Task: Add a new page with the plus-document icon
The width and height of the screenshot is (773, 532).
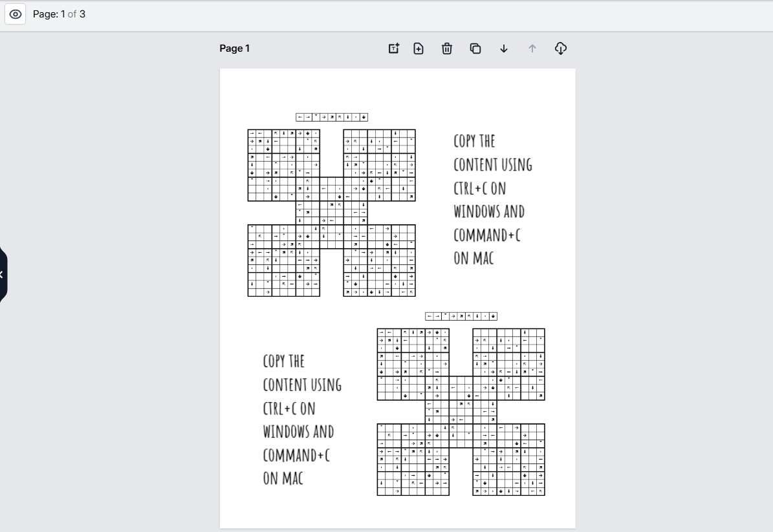Action: 418,48
